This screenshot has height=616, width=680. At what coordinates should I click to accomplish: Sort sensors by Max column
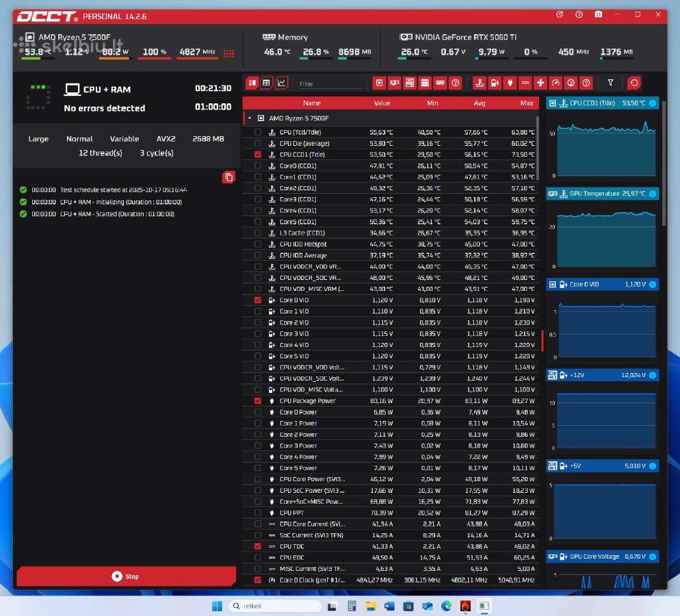point(527,103)
